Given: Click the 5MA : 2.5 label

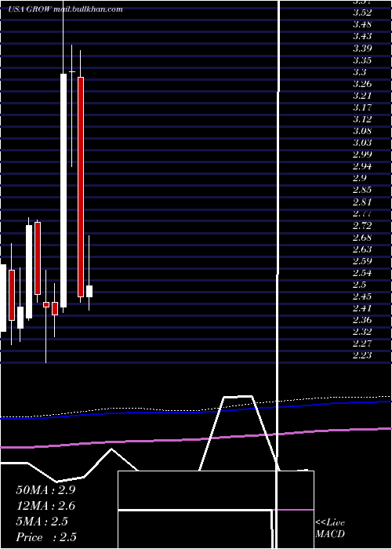Looking at the screenshot, I should pyautogui.click(x=42, y=522).
